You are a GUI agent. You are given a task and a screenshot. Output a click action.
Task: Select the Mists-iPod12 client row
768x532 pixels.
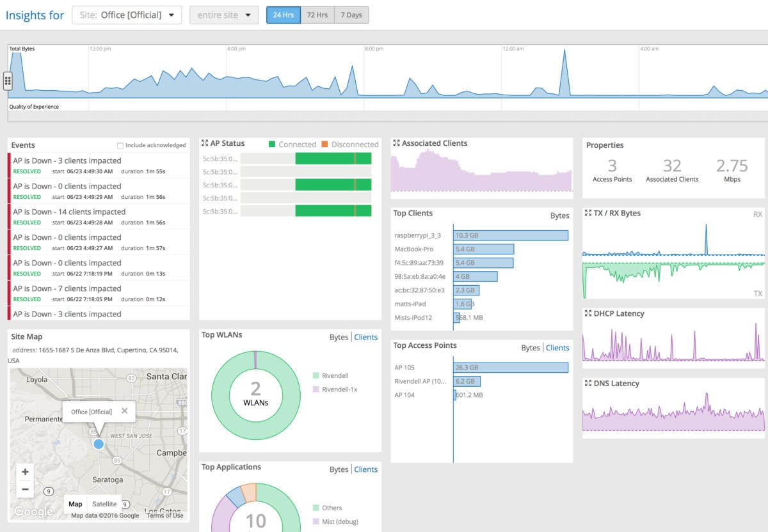pyautogui.click(x=481, y=317)
